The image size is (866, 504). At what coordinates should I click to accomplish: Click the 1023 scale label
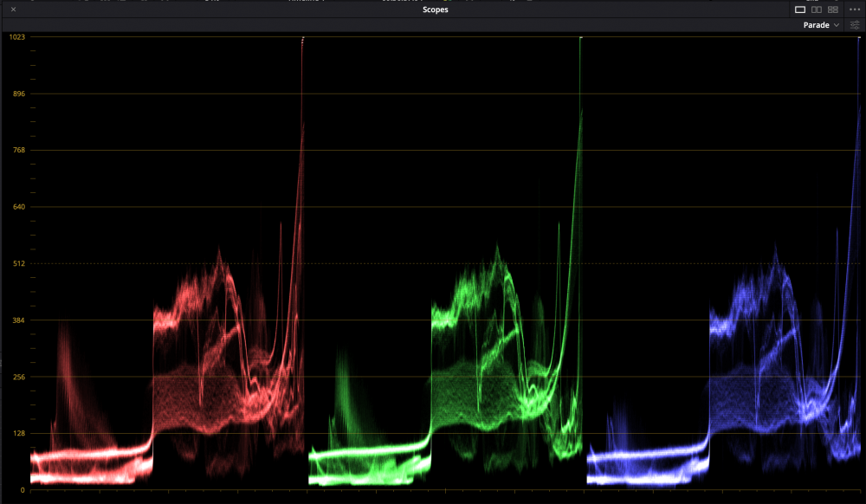[16, 37]
